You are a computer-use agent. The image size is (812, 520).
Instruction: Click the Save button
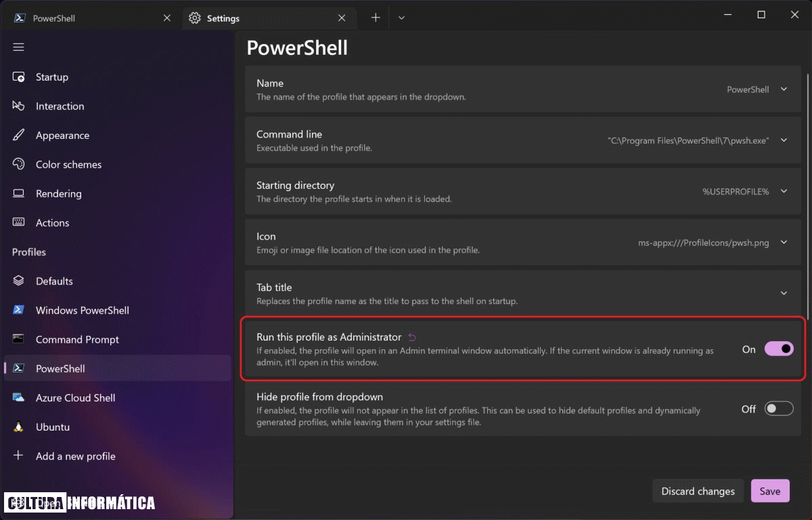pos(770,491)
